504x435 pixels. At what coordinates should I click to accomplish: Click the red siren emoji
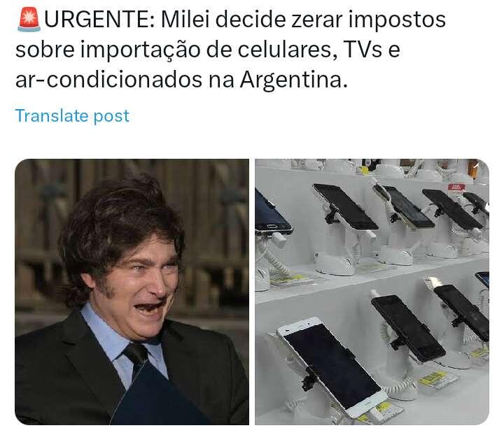29,20
